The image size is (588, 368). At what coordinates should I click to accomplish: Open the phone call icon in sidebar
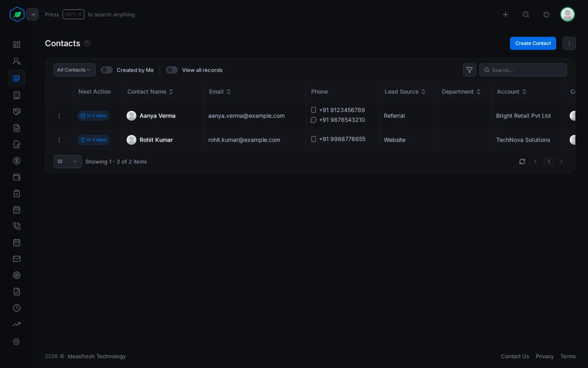(17, 226)
